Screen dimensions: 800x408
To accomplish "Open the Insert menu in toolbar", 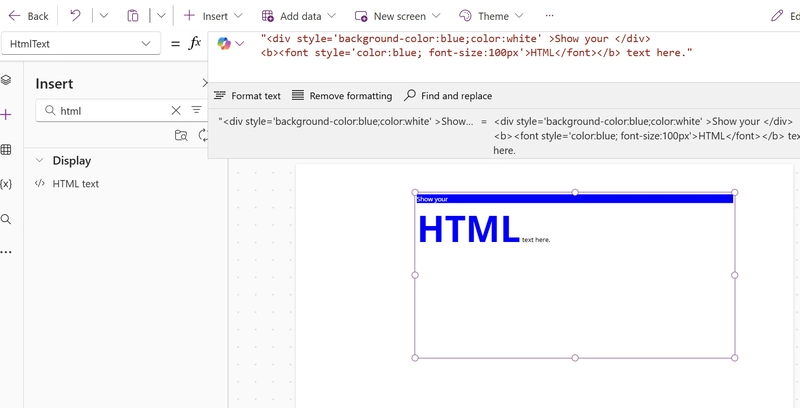I will [x=213, y=16].
